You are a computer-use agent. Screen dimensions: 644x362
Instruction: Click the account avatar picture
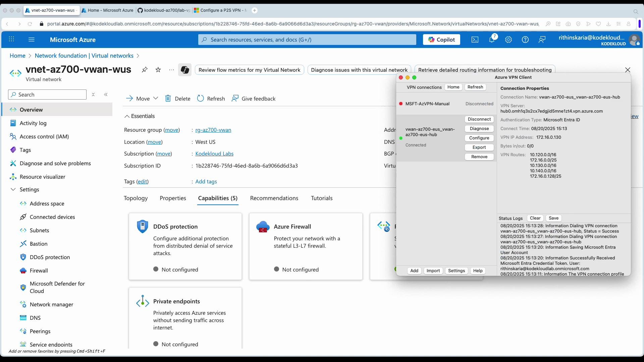tap(634, 40)
